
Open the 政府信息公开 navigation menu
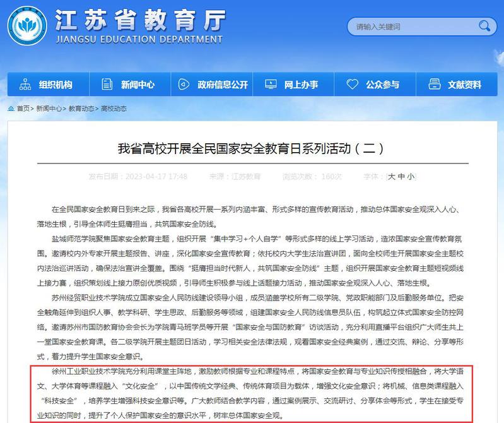[222, 85]
